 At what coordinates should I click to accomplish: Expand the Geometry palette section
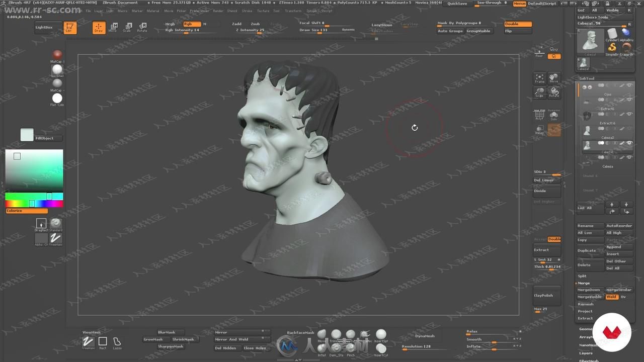click(586, 329)
